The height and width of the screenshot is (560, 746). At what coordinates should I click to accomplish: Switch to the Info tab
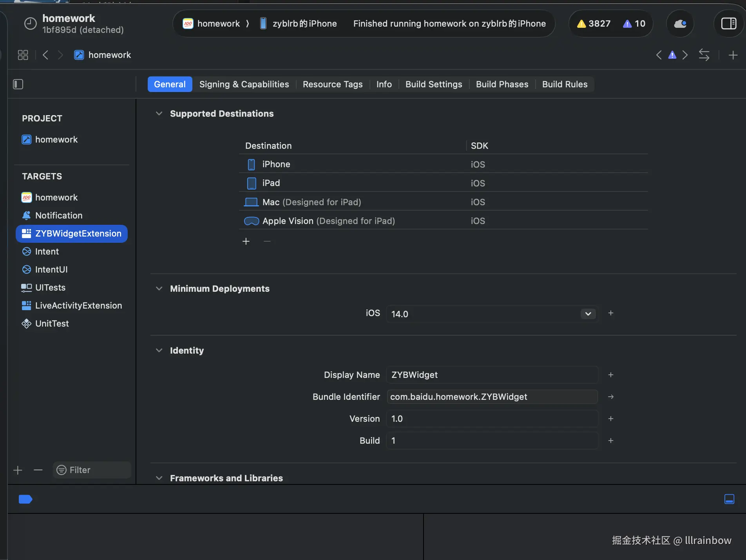tap(384, 84)
